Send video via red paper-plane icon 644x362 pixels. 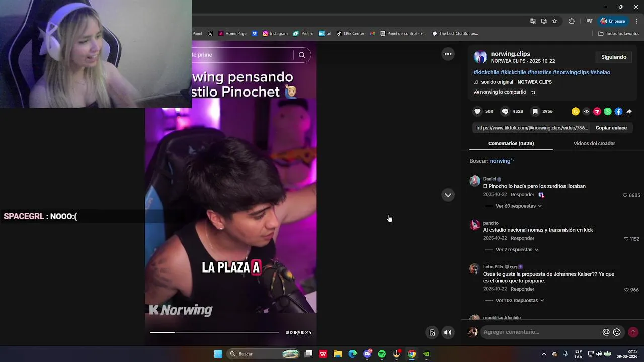(x=597, y=112)
